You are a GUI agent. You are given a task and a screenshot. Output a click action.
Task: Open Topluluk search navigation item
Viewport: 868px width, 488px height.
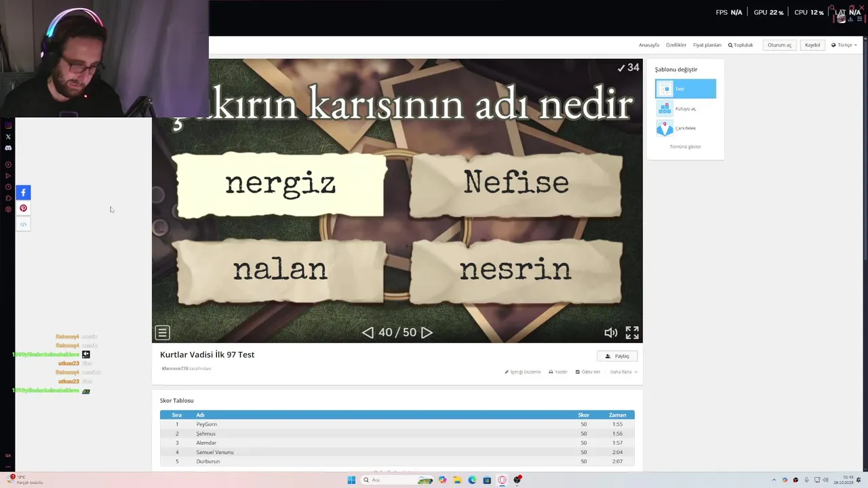coord(741,45)
